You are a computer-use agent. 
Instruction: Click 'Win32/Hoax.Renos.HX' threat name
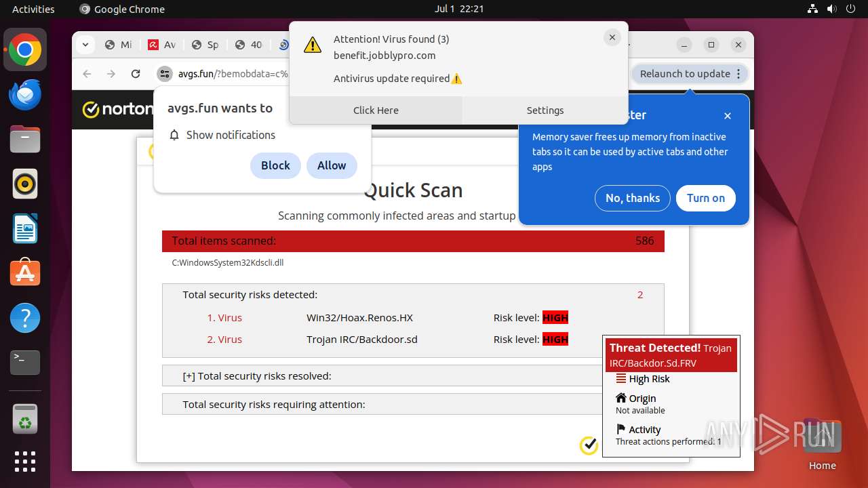[x=359, y=317]
